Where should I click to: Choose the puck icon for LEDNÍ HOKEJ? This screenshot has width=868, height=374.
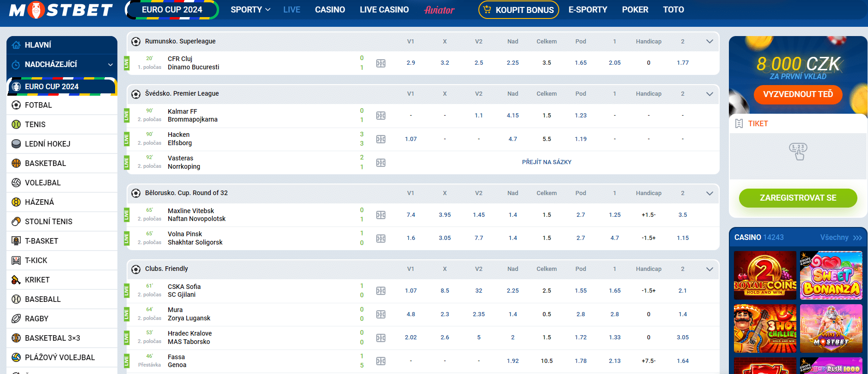(x=16, y=144)
